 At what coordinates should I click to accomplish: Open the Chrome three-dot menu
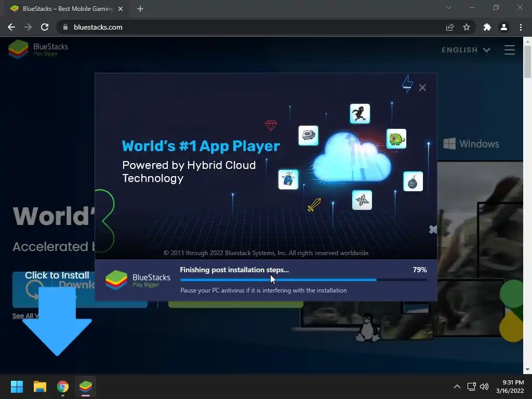[521, 27]
